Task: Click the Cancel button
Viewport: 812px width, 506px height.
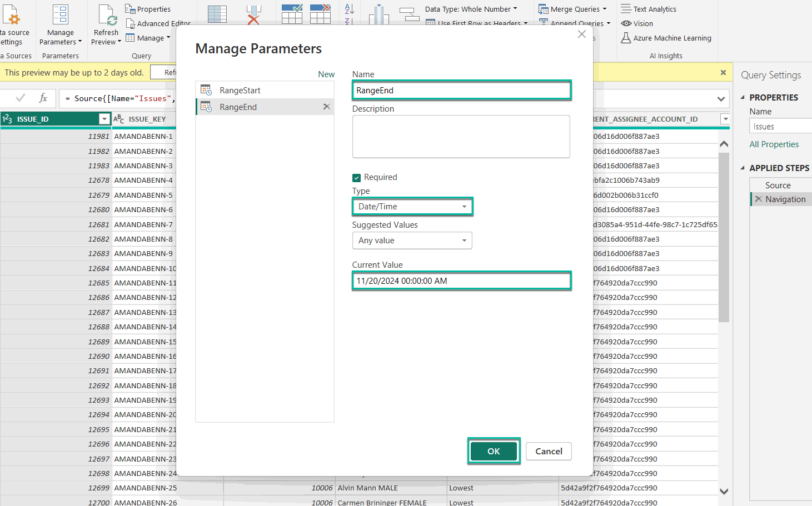Action: click(x=548, y=451)
